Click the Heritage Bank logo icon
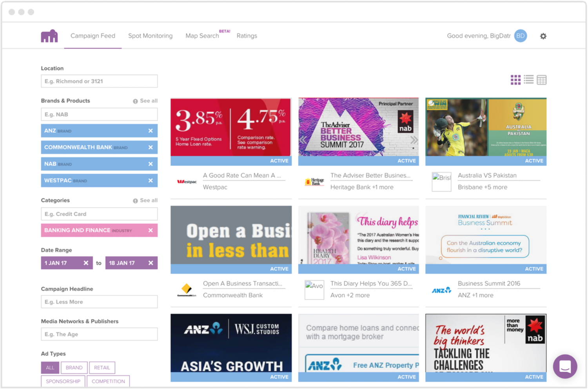Image resolution: width=588 pixels, height=389 pixels. [314, 182]
